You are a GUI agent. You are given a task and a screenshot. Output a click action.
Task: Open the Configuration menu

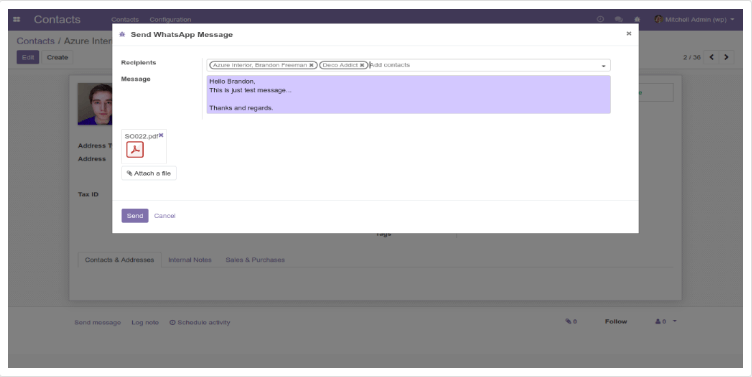170,20
